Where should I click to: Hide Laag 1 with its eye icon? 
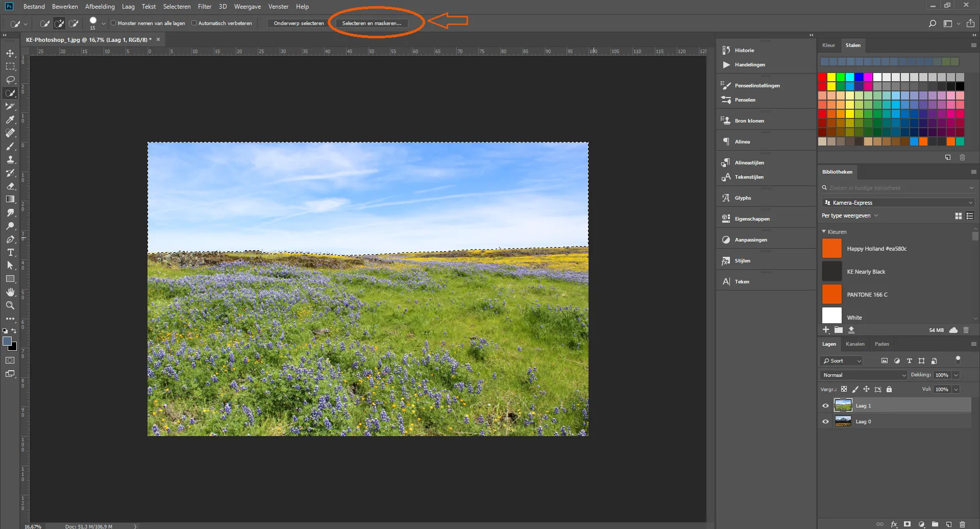[x=825, y=406]
